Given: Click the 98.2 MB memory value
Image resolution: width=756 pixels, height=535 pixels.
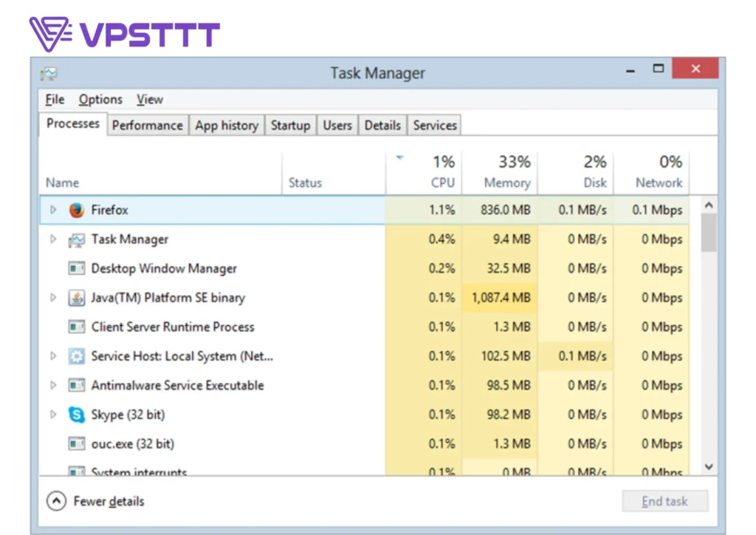Looking at the screenshot, I should [508, 415].
